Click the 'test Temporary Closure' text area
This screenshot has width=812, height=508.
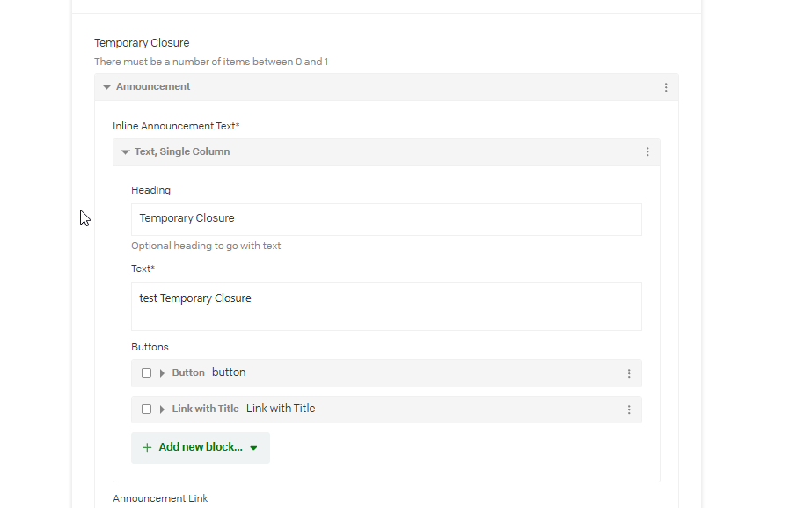click(x=386, y=306)
